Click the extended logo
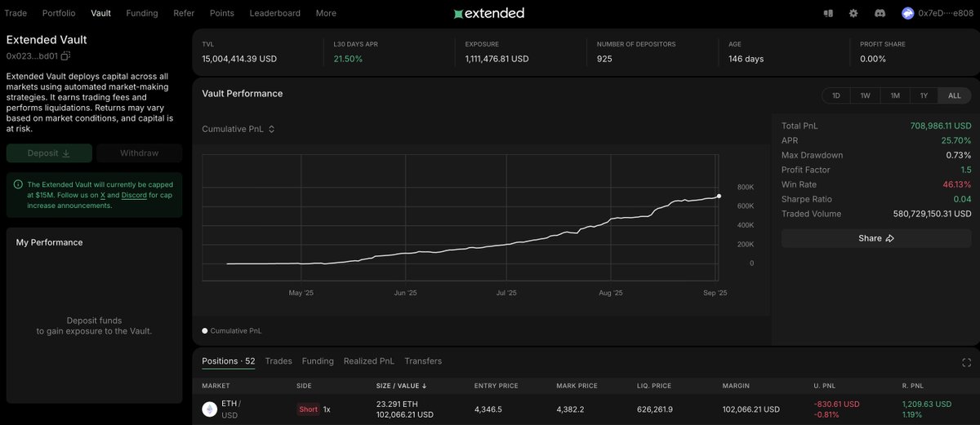 tap(489, 13)
